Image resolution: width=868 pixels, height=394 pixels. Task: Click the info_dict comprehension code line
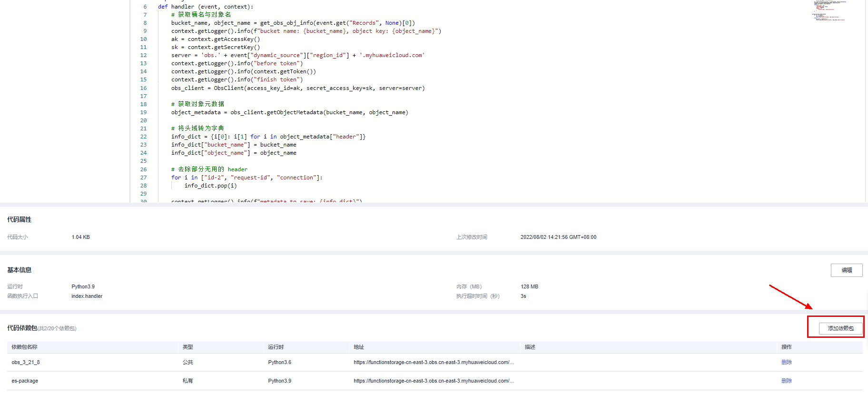[268, 137]
